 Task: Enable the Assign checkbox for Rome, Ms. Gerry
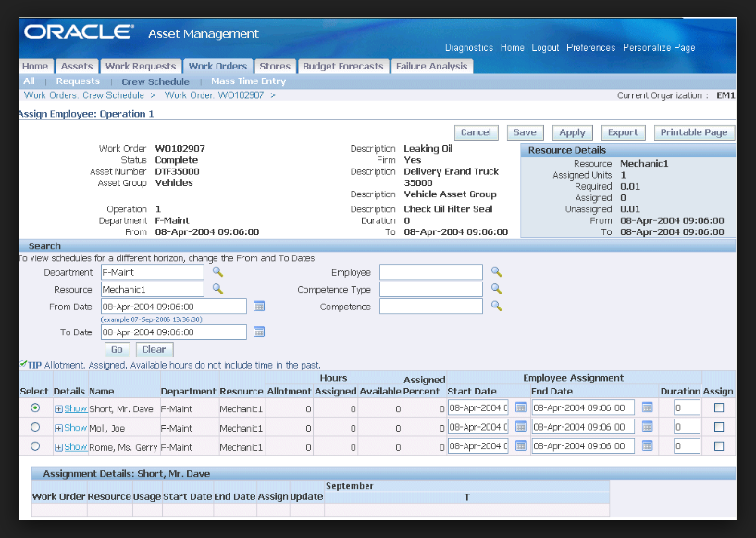click(718, 445)
